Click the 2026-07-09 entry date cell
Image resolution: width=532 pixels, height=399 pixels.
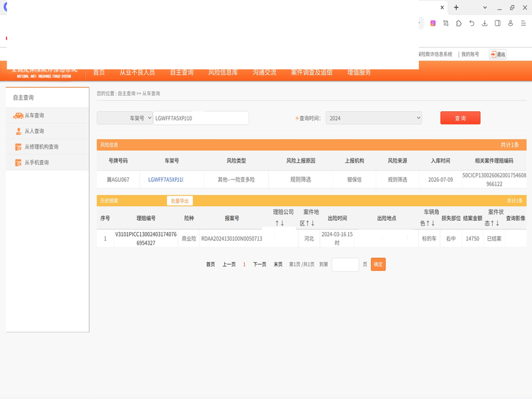click(440, 180)
